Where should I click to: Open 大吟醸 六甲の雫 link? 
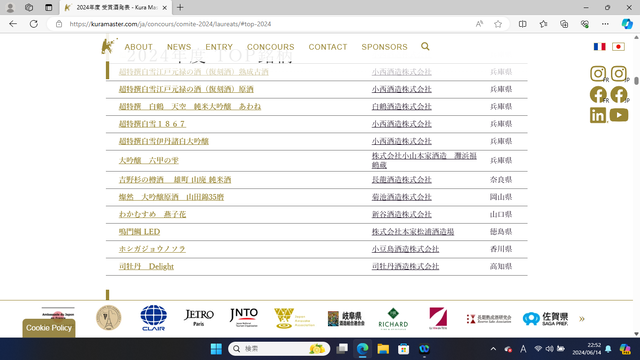(x=149, y=160)
